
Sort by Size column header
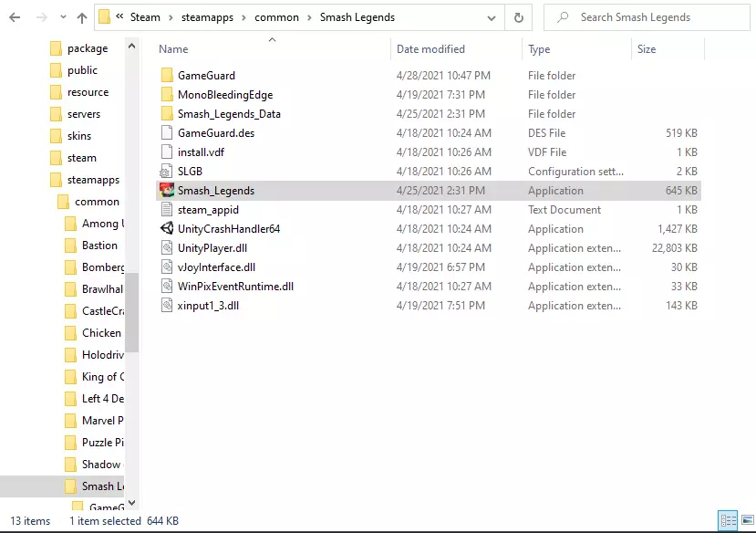(x=647, y=49)
